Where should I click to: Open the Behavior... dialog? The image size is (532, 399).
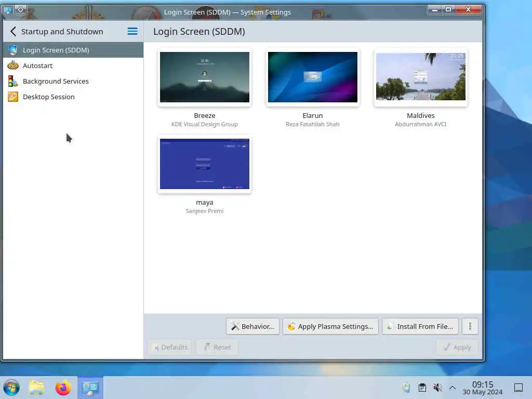pyautogui.click(x=253, y=326)
